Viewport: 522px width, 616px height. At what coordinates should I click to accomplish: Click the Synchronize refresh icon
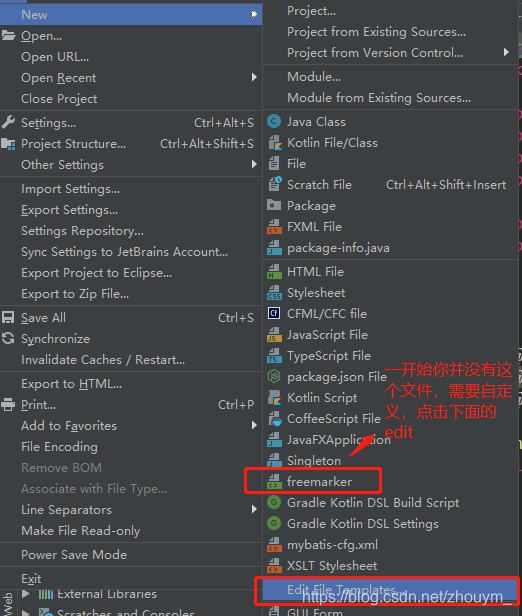pyautogui.click(x=8, y=338)
